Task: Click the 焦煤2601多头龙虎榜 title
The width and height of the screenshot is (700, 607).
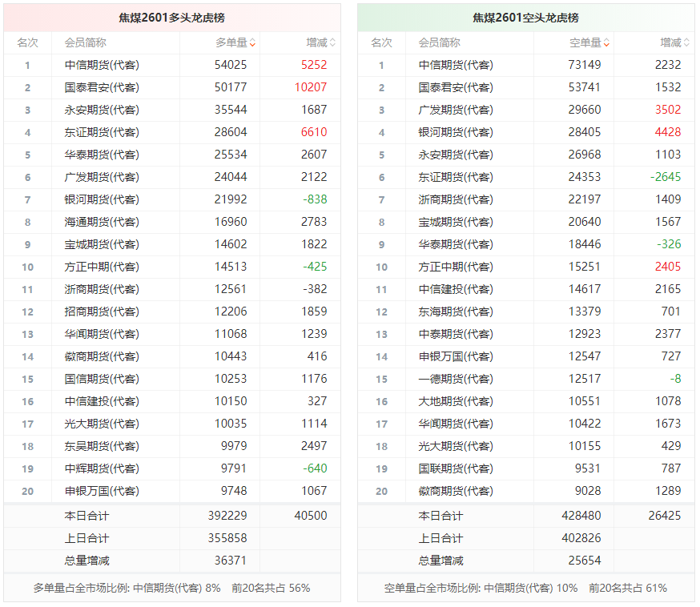Action: (172, 18)
